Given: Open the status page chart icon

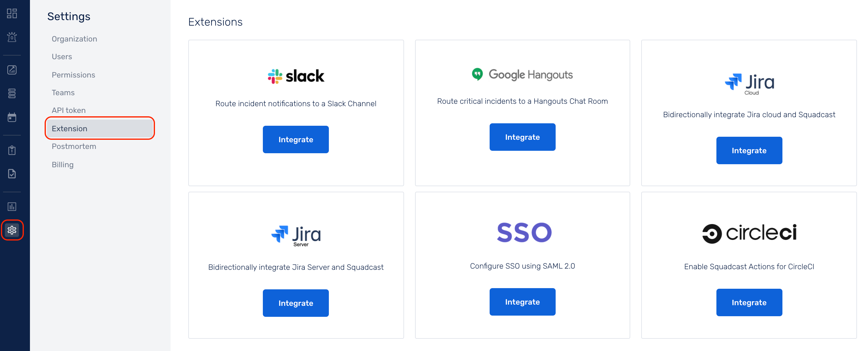Looking at the screenshot, I should click(x=12, y=70).
